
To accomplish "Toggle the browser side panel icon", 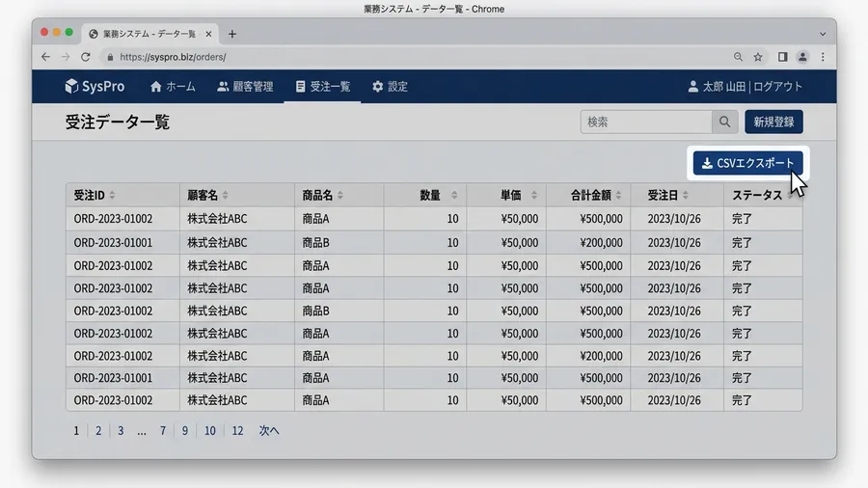I will pyautogui.click(x=782, y=57).
